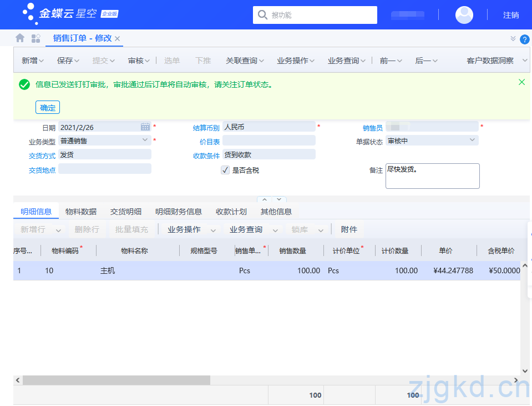Open the 后一 navigation dropdown
Viewport: 532px width, 406px height.
[426, 61]
